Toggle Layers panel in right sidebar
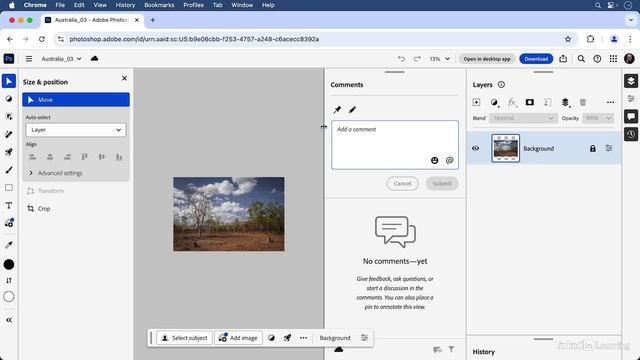This screenshot has height=360, width=640. point(631,81)
